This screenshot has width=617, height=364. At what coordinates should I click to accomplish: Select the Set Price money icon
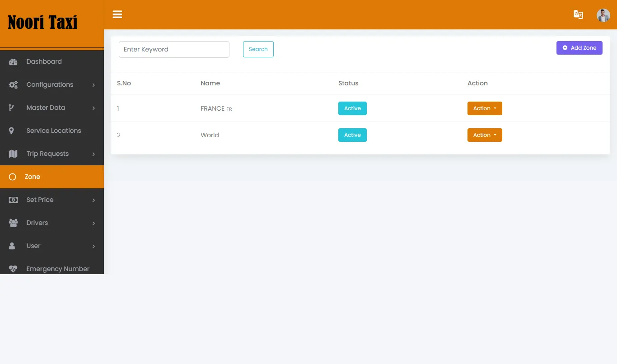[12, 200]
